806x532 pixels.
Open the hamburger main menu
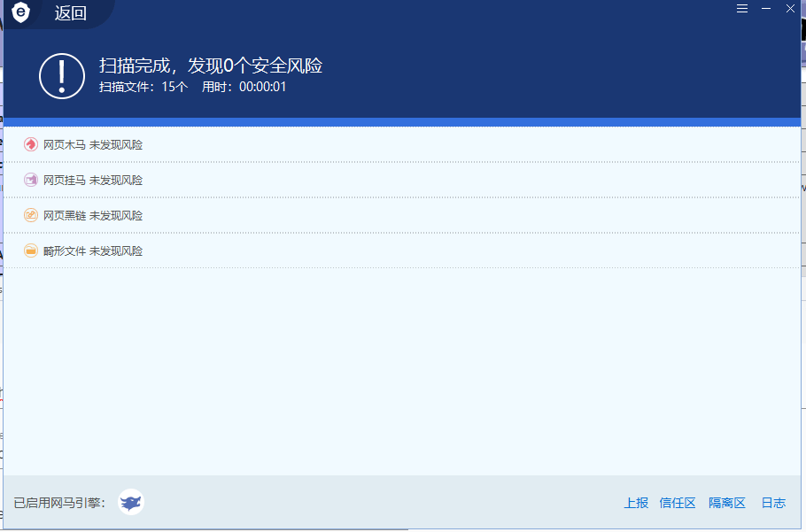[x=742, y=9]
